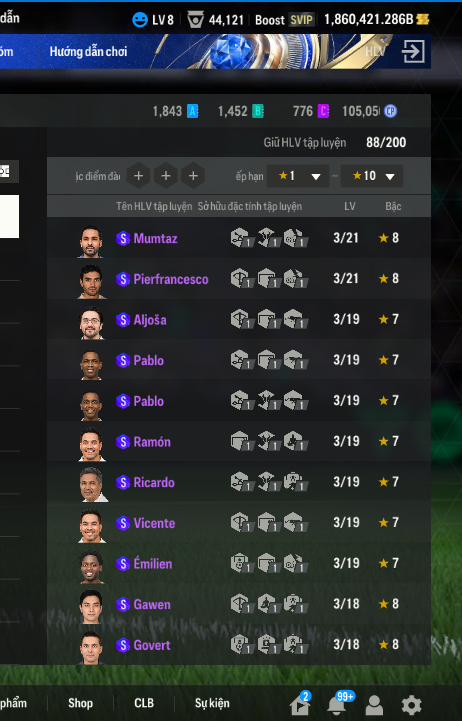Click the CP currency coin icon
This screenshot has width=462, height=721.
390,111
